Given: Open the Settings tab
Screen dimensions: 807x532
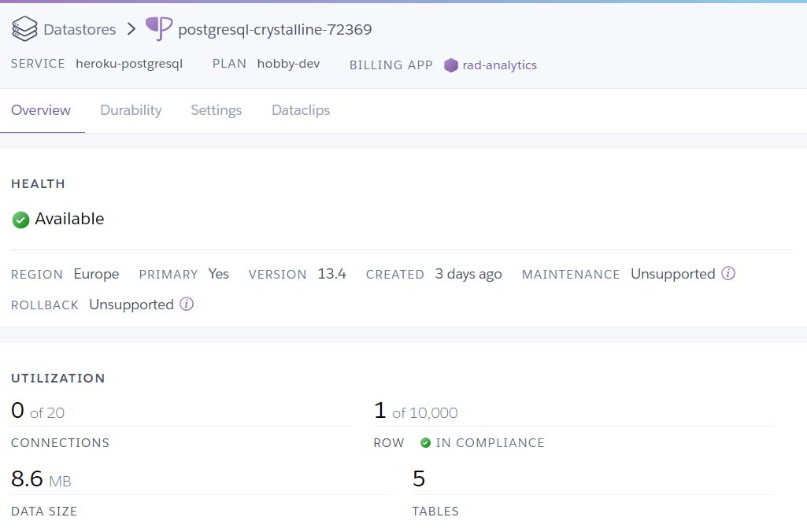Looking at the screenshot, I should coord(217,110).
